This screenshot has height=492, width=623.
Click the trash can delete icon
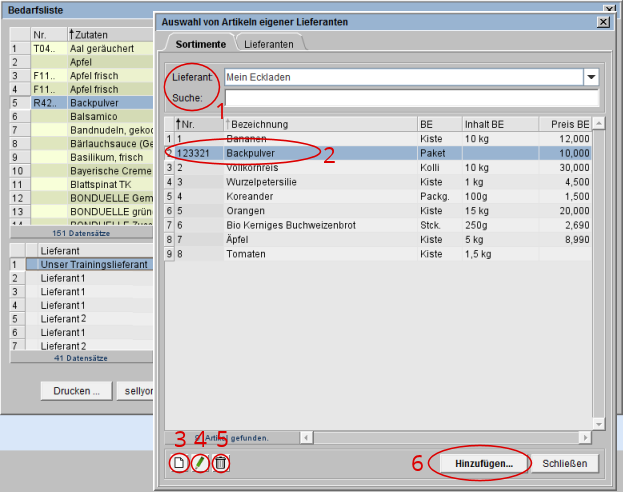click(221, 463)
